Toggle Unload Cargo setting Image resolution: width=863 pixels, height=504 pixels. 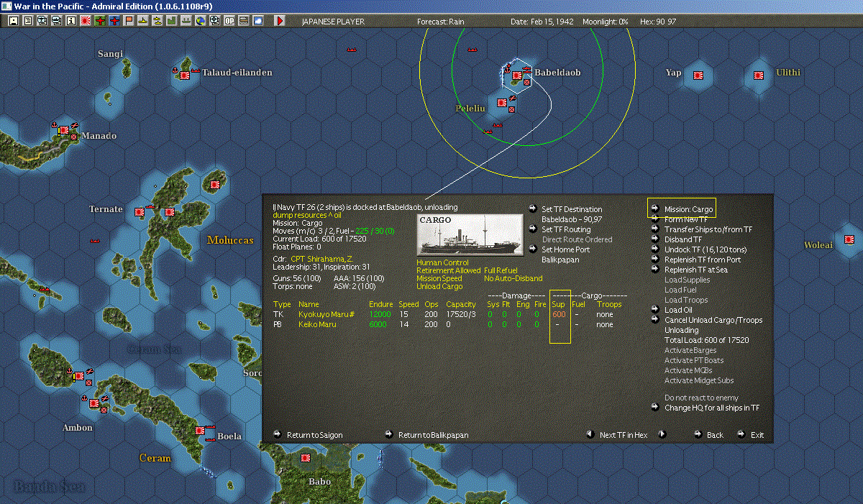pyautogui.click(x=439, y=286)
